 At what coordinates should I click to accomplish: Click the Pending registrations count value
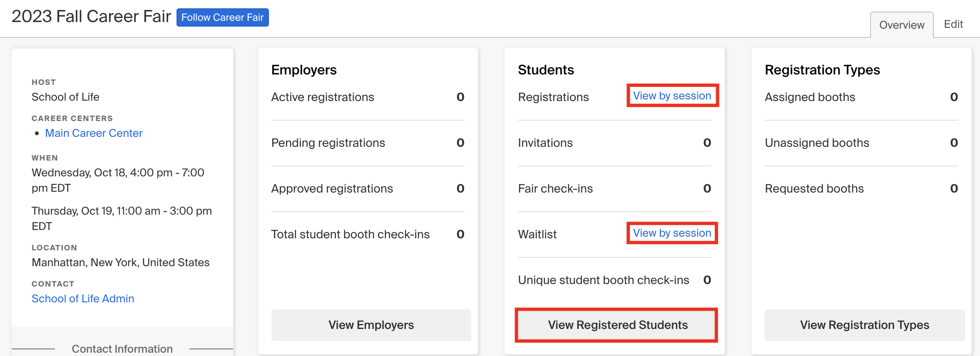click(460, 143)
